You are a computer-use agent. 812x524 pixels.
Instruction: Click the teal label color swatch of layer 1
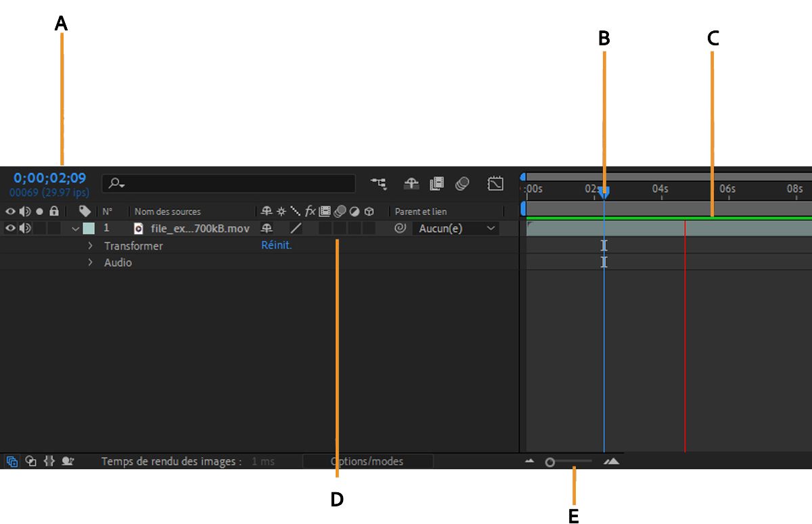89,229
